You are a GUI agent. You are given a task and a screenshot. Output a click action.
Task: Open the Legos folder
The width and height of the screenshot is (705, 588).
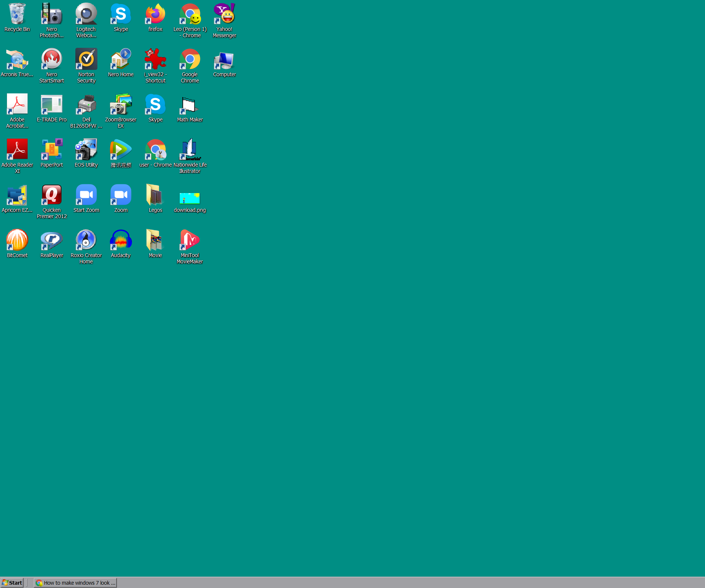(155, 195)
